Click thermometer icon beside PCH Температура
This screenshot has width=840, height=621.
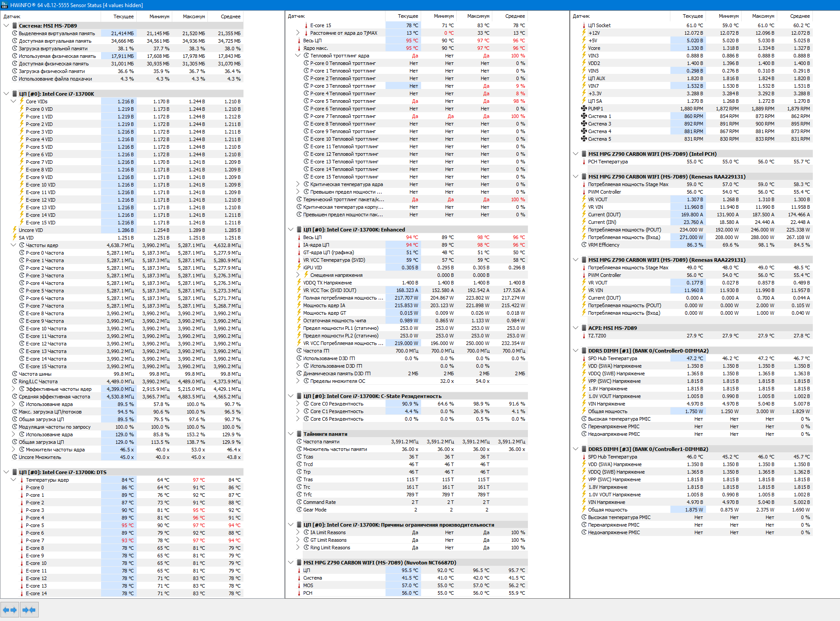coord(584,162)
